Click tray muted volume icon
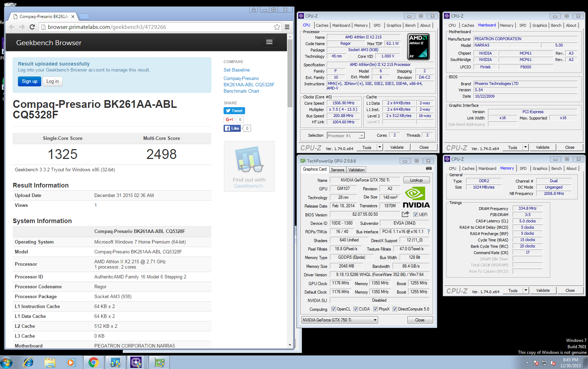588x369 pixels. click(x=553, y=363)
